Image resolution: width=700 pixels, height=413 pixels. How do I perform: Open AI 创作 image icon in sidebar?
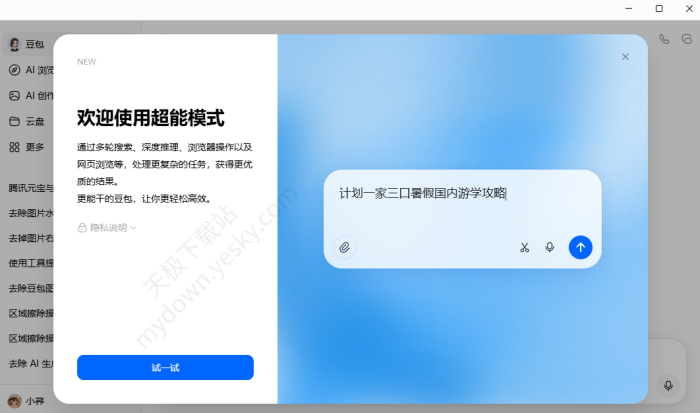pyautogui.click(x=14, y=96)
